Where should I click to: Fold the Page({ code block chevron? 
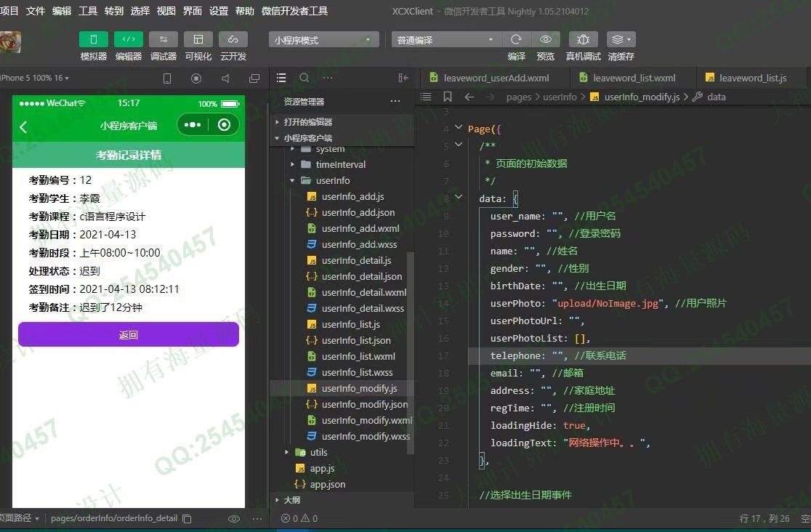(x=459, y=126)
